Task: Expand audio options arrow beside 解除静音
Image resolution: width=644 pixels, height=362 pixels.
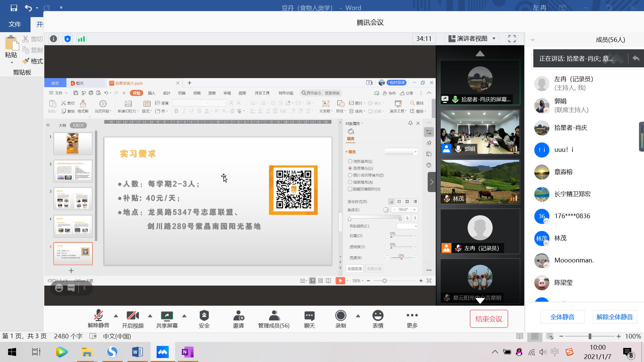Action: 116,316
